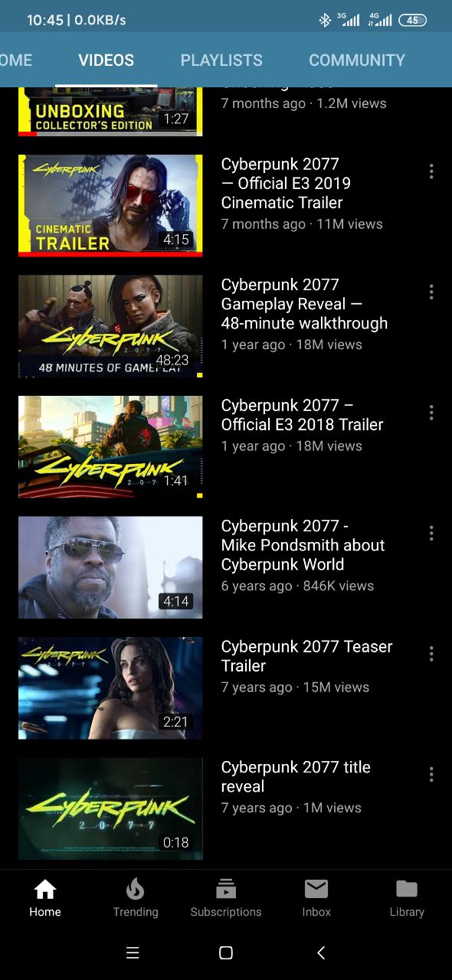Viewport: 452px width, 980px height.
Task: Switch to the PLAYLISTS tab
Action: click(221, 60)
